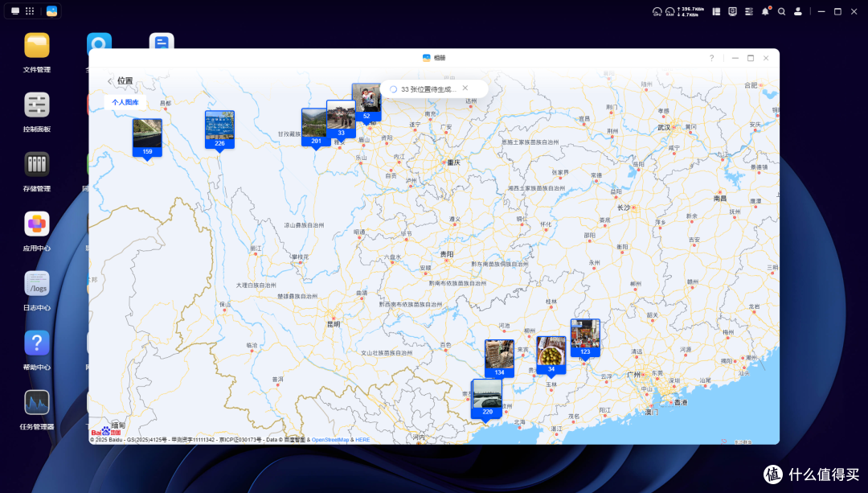
Task: Open the photo cluster with 220 photos
Action: [x=487, y=399]
